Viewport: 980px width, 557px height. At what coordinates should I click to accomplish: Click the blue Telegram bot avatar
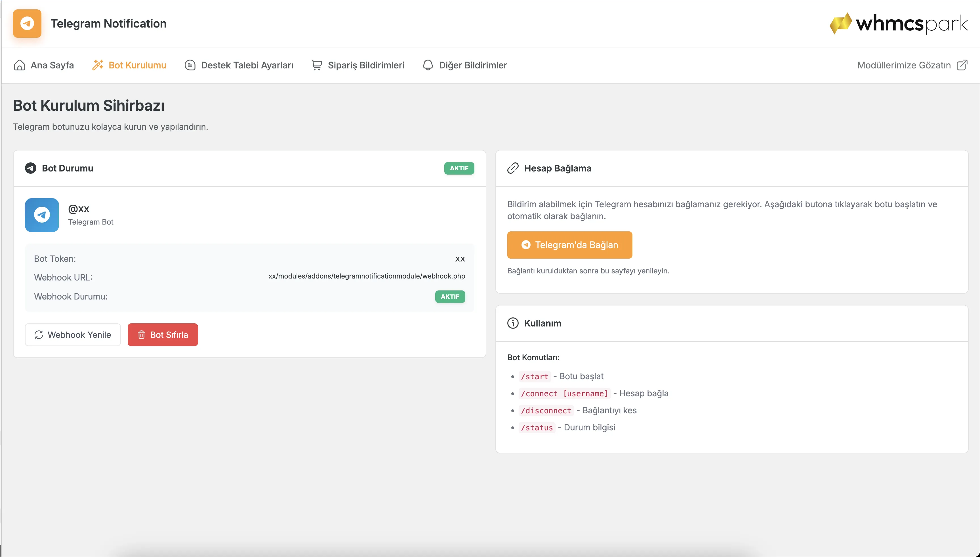click(x=42, y=215)
